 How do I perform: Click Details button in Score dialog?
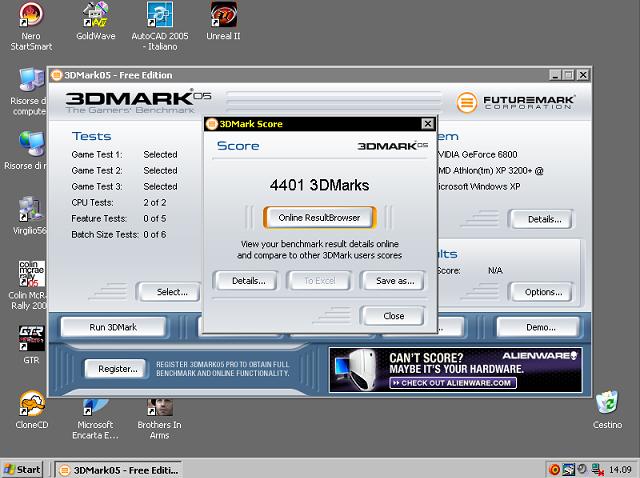coord(249,281)
